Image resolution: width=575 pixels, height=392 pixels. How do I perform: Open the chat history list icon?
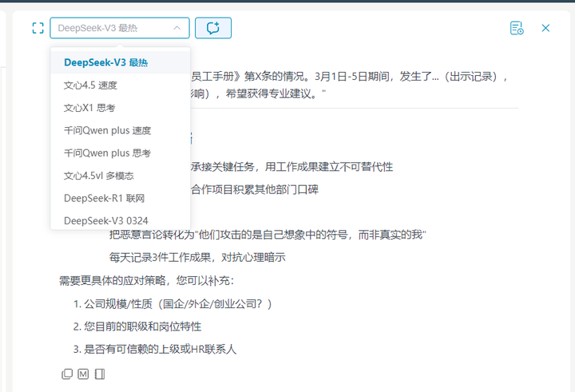(x=517, y=28)
